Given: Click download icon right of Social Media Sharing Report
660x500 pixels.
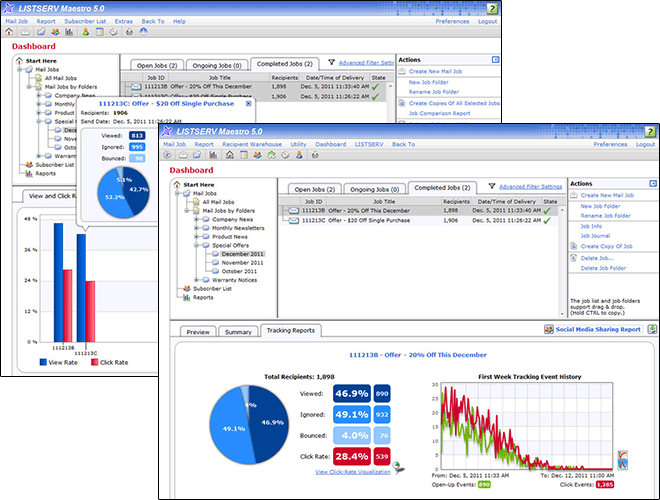Looking at the screenshot, I should [652, 329].
